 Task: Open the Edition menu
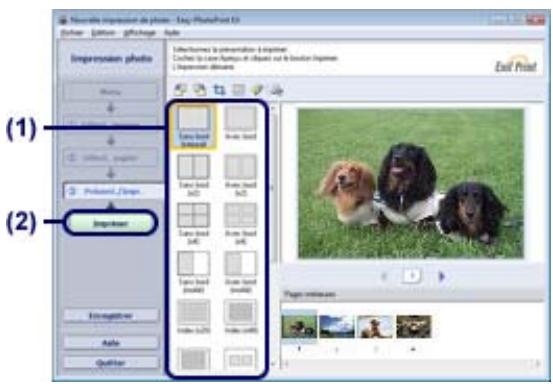(103, 33)
